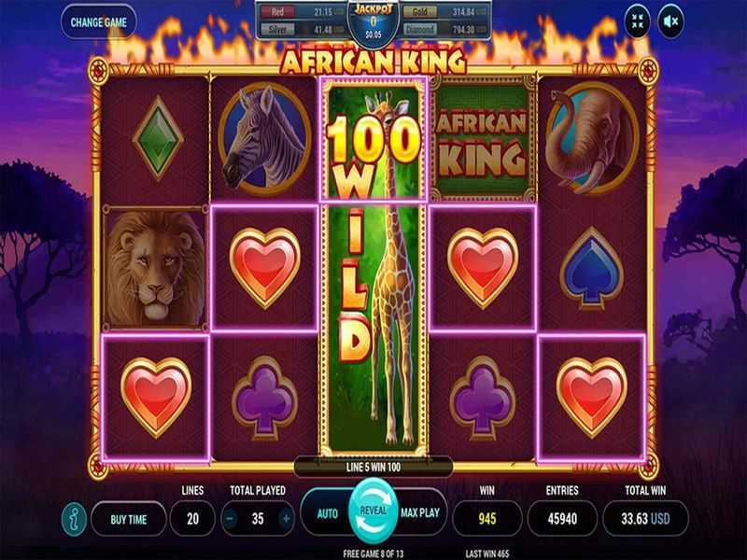Click the Lines value field
The width and height of the screenshot is (747, 560).
tap(192, 519)
